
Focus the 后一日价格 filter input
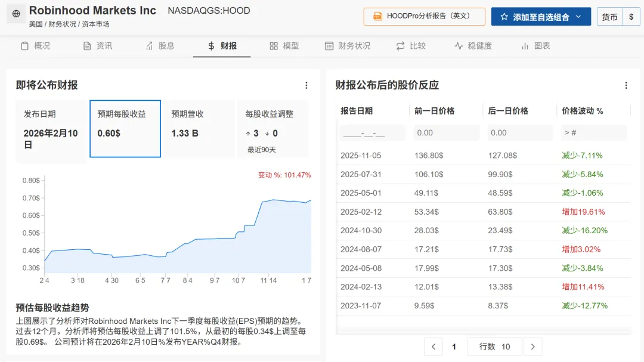point(521,133)
